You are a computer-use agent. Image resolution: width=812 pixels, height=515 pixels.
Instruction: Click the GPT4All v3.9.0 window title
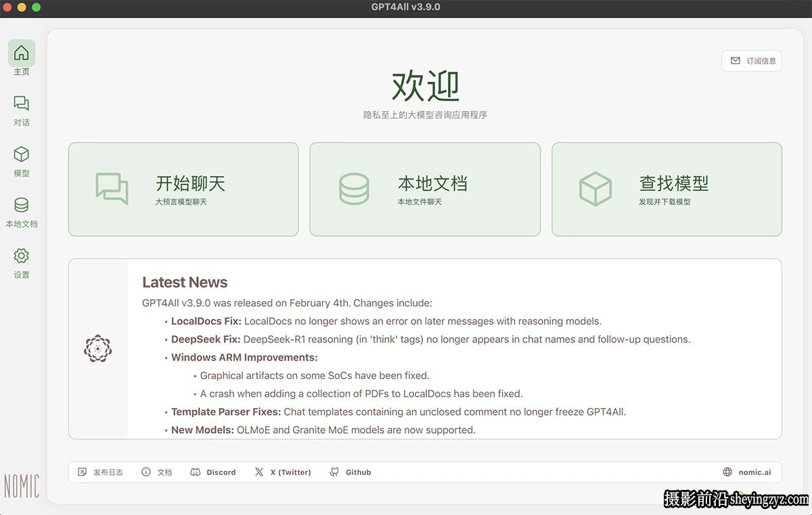click(x=406, y=7)
